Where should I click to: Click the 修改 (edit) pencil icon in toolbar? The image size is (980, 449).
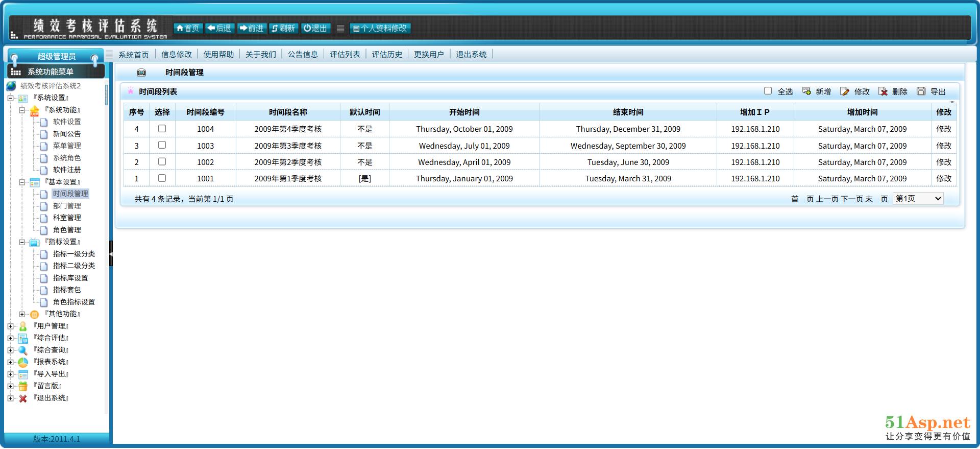coord(845,91)
